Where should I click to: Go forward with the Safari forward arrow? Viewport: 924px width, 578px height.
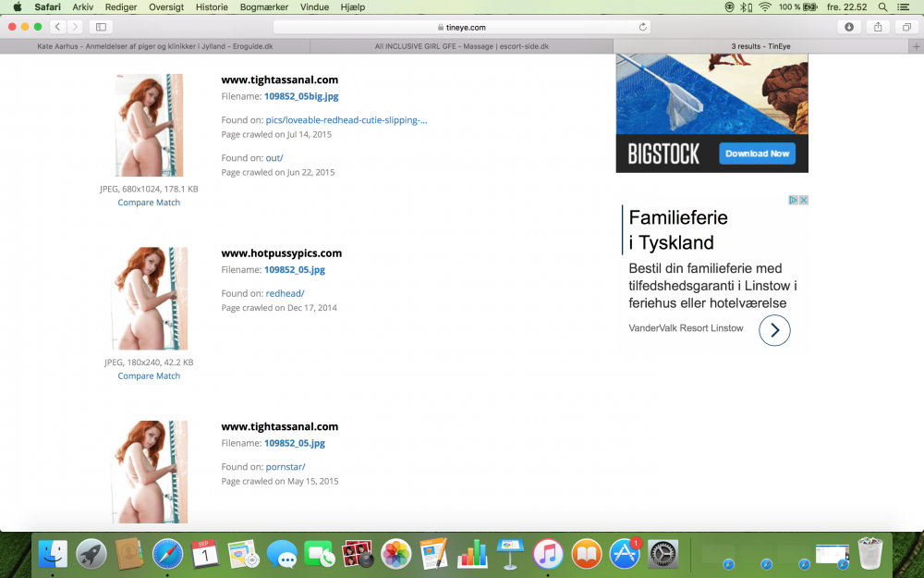click(x=75, y=27)
